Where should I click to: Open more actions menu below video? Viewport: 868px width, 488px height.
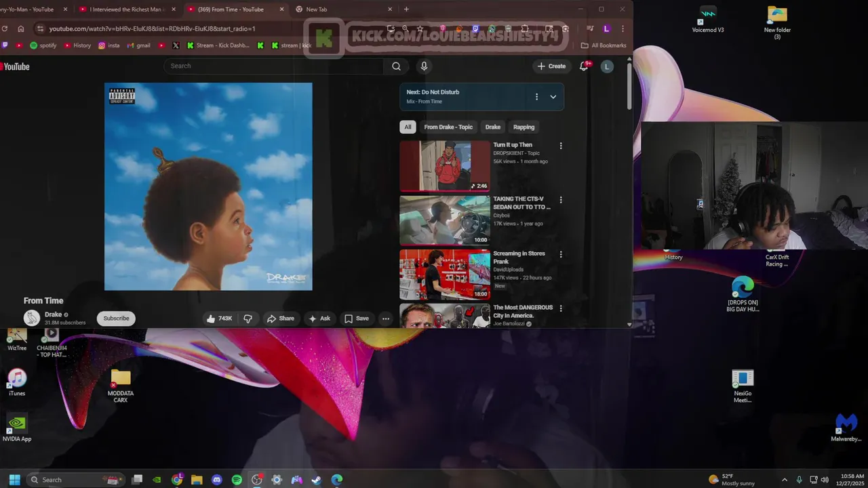tap(385, 319)
